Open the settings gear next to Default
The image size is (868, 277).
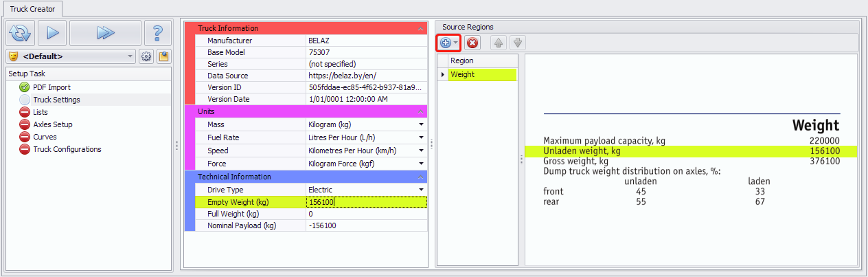coord(146,56)
